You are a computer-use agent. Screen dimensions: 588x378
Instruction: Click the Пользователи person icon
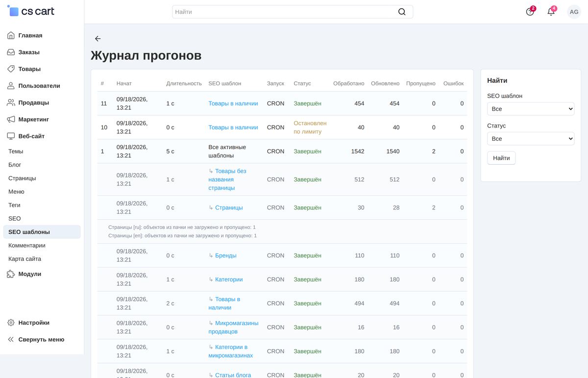pyautogui.click(x=11, y=86)
